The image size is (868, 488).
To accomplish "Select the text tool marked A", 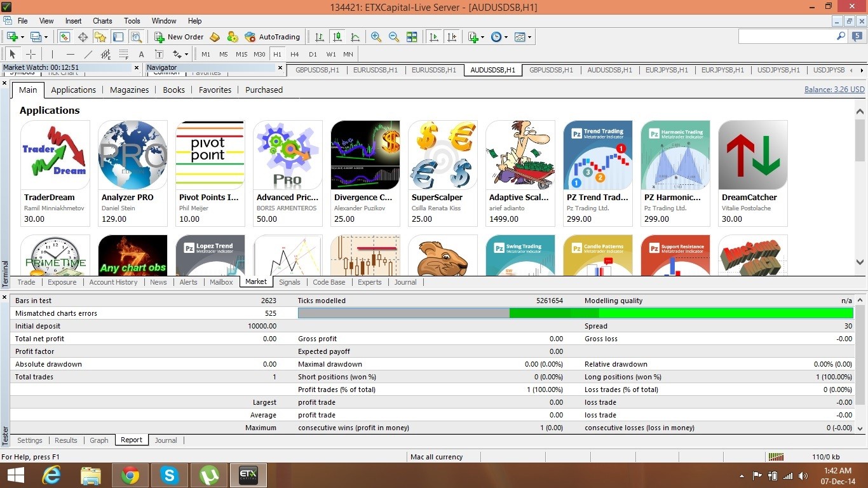I will pyautogui.click(x=141, y=54).
